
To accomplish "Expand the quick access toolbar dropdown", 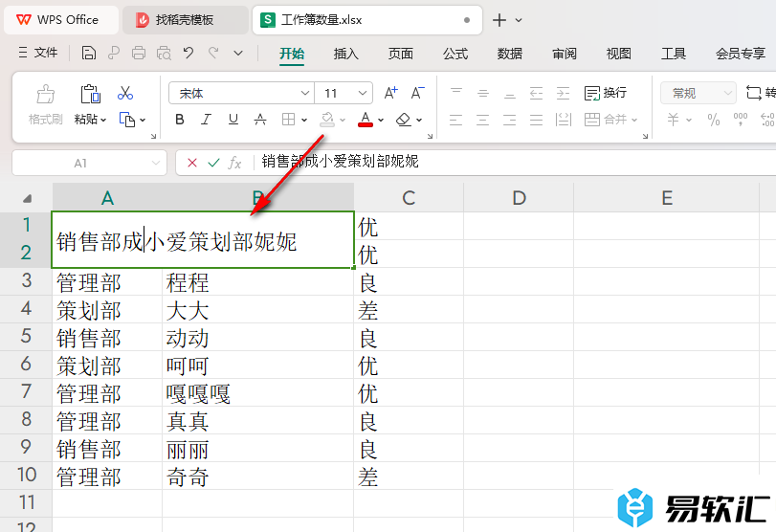I will coord(238,53).
